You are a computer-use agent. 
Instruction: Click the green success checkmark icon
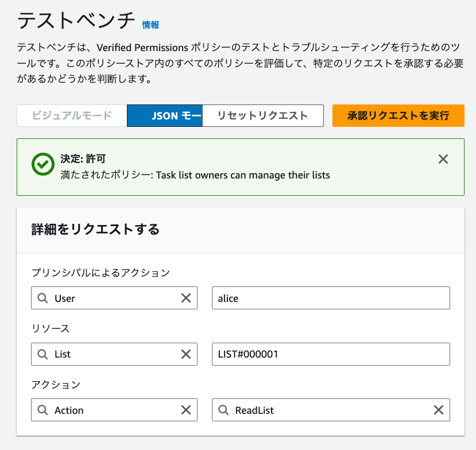point(43,164)
